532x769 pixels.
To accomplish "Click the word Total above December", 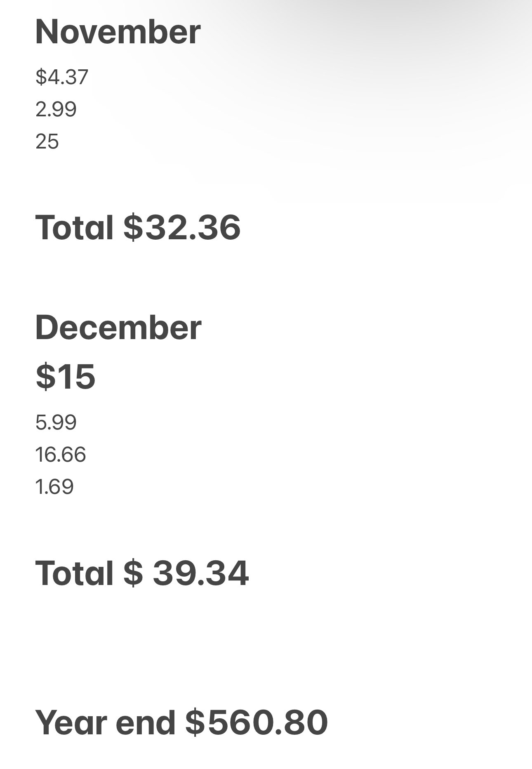I will click(x=75, y=227).
